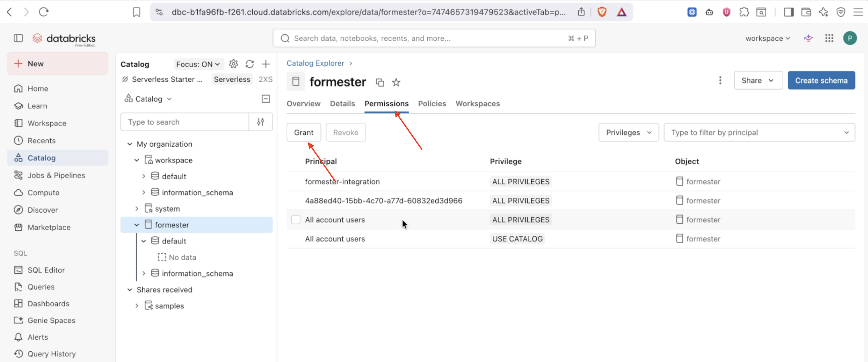Expand the samples shared catalog

(136, 306)
